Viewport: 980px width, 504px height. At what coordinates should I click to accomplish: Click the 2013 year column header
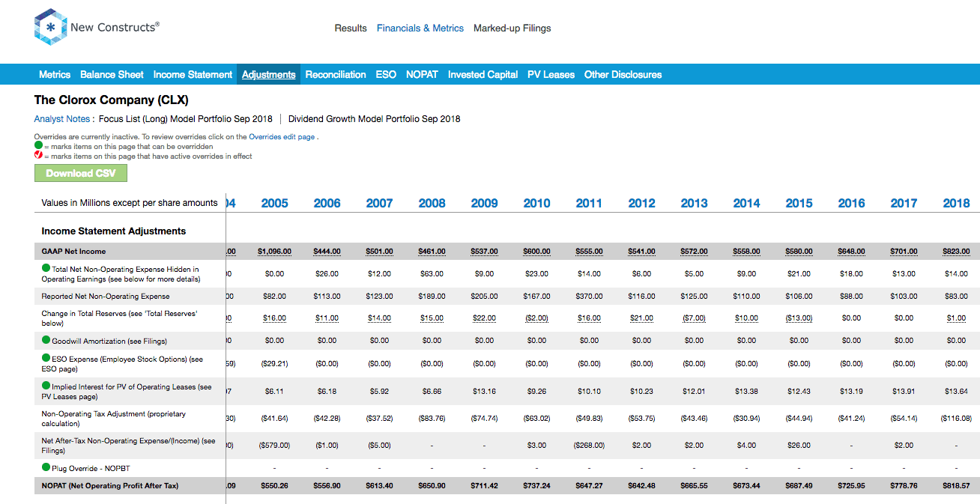tap(694, 203)
